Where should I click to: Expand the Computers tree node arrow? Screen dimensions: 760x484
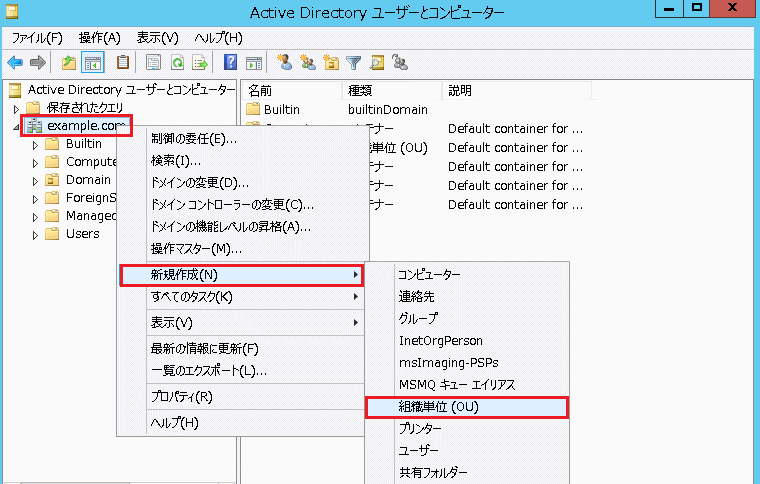click(35, 163)
